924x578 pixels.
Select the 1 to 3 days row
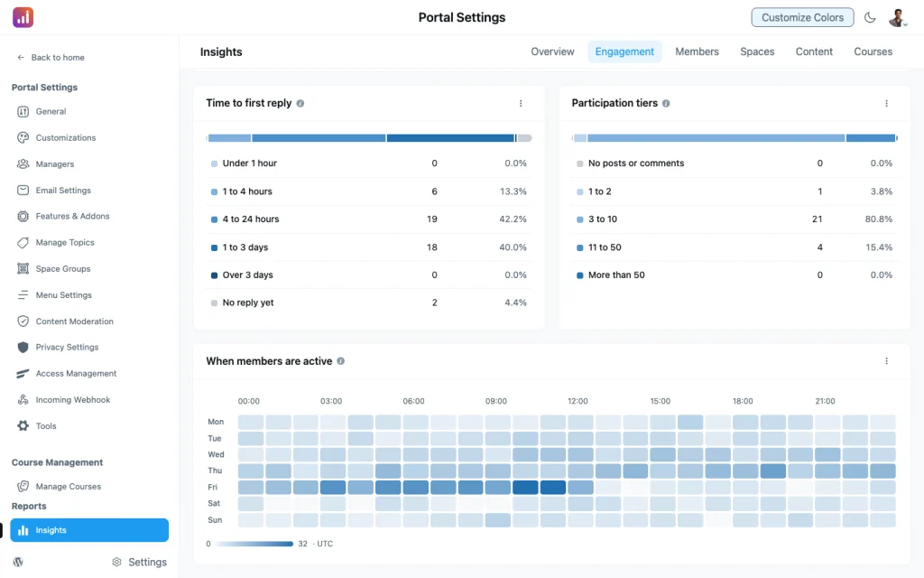click(x=368, y=247)
